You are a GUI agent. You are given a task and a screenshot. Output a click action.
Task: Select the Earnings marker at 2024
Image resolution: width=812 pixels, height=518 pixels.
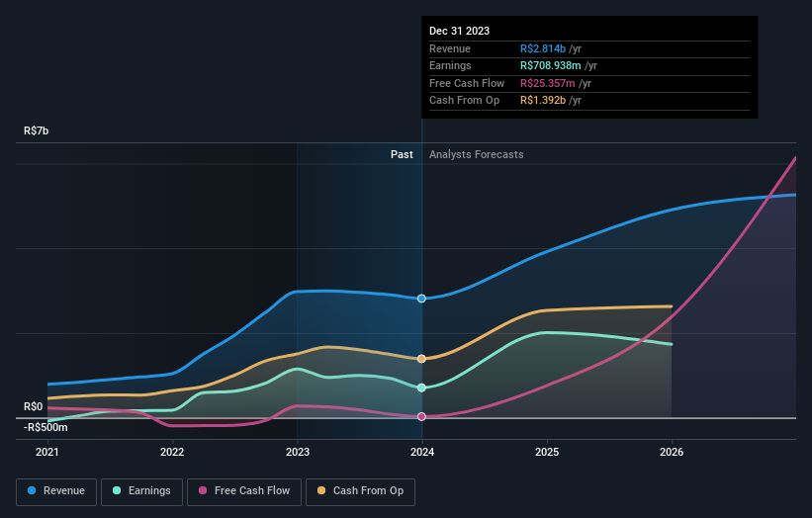pos(421,388)
